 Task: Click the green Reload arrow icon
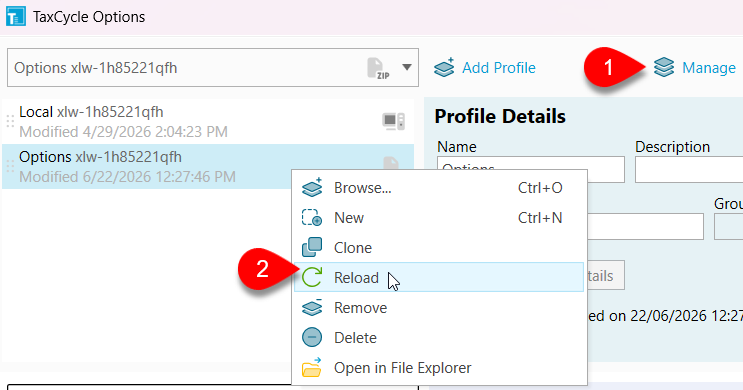tap(312, 277)
